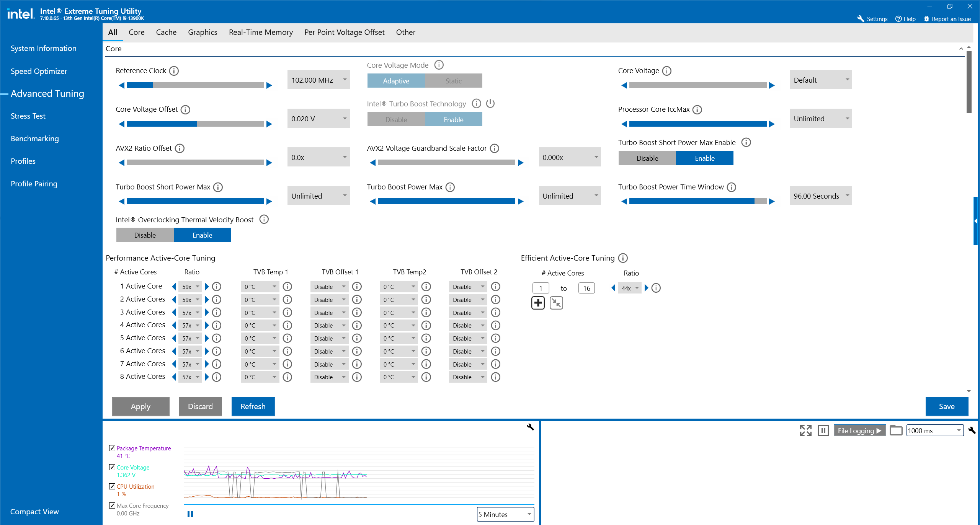Uncheck the CPU Utilization checkbox
This screenshot has width=980, height=525.
112,486
